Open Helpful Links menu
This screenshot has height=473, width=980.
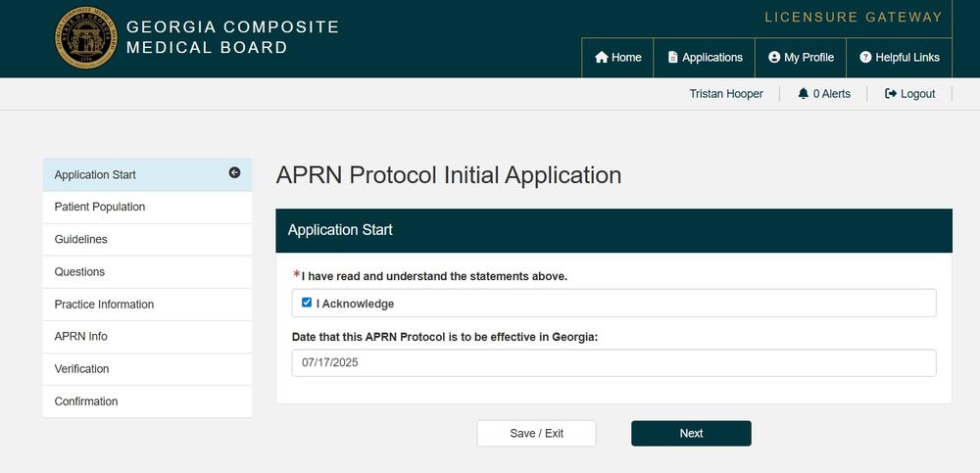click(x=899, y=58)
